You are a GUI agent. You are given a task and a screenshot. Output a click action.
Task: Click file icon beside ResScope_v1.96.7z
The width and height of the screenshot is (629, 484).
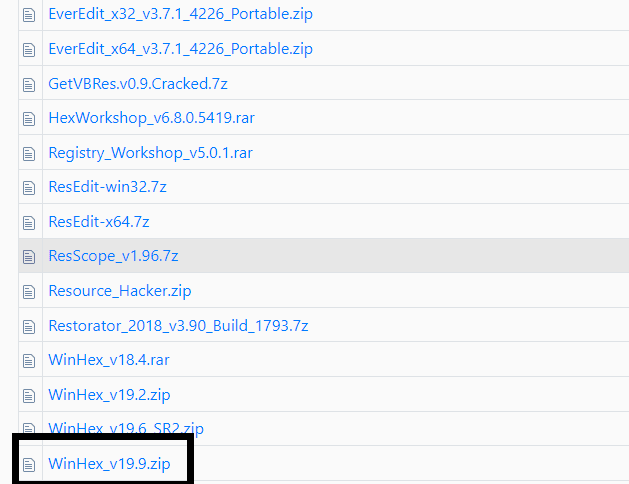point(29,257)
